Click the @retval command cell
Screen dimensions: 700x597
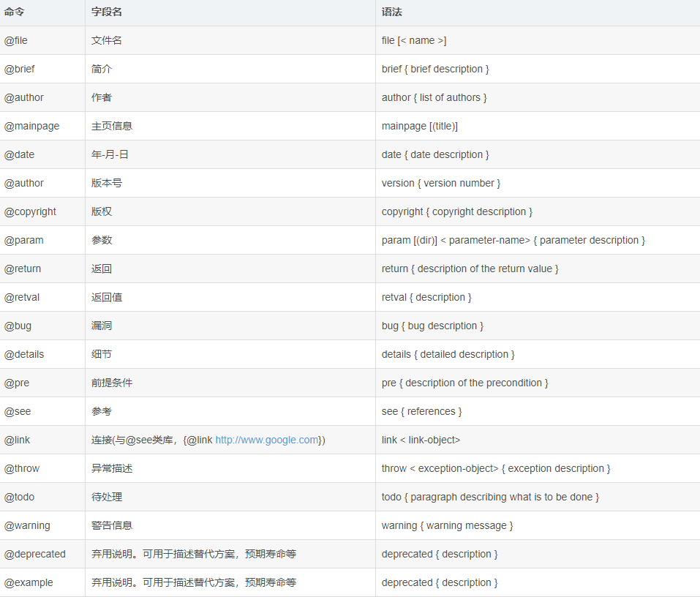tap(20, 297)
